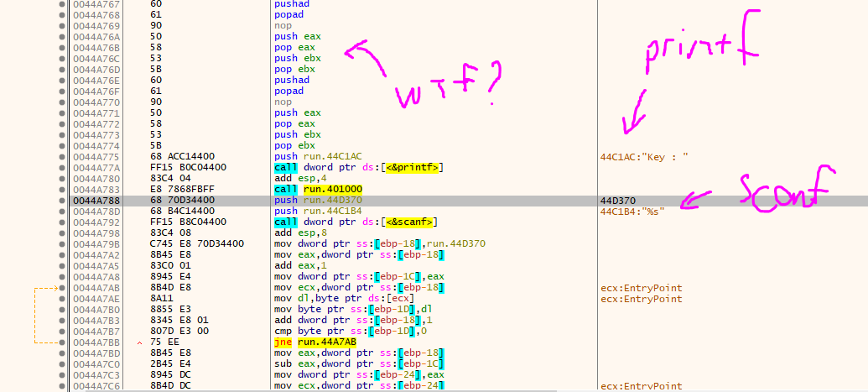Toggle breakpoint dot at address 0044A7BD
The image size is (868, 392).
62,353
